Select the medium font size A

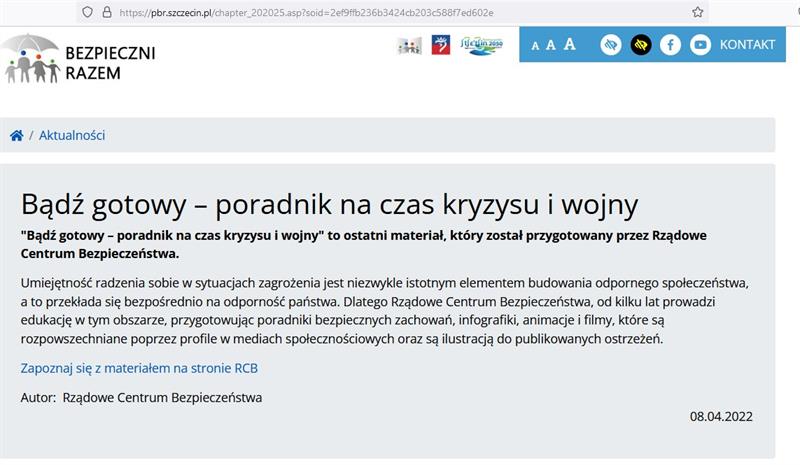point(551,45)
